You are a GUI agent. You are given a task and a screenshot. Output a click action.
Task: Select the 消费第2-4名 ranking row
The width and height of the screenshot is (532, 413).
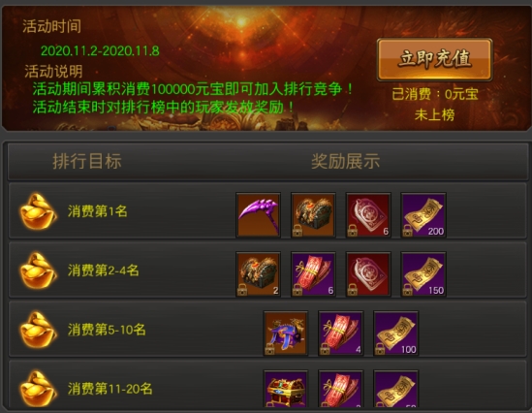pyautogui.click(x=267, y=270)
